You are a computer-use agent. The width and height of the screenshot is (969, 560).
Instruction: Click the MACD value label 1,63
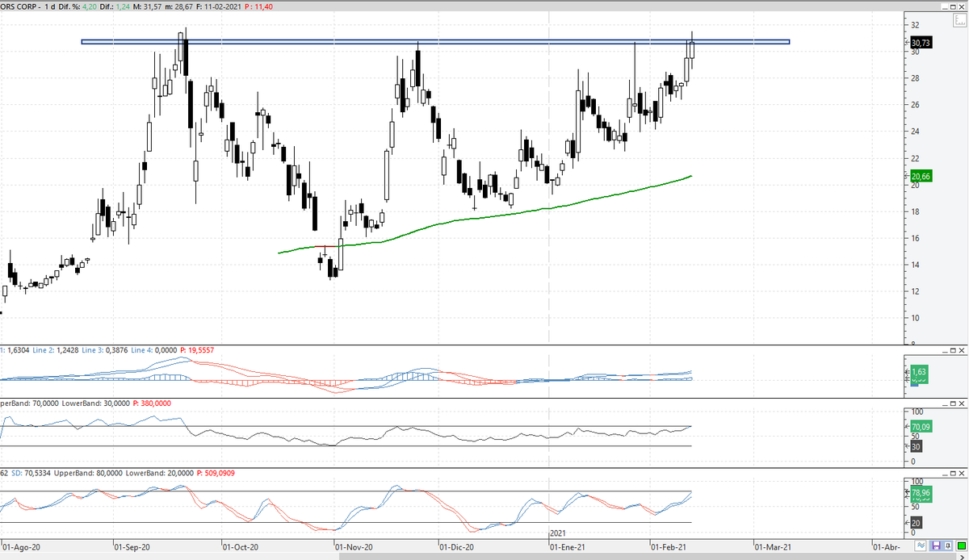pos(920,371)
